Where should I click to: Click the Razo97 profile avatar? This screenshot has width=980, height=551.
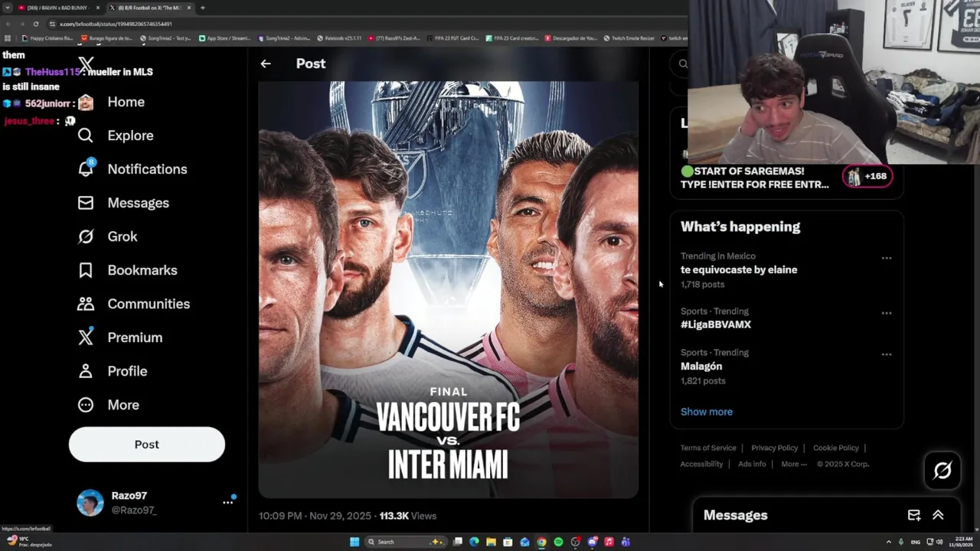pos(90,503)
